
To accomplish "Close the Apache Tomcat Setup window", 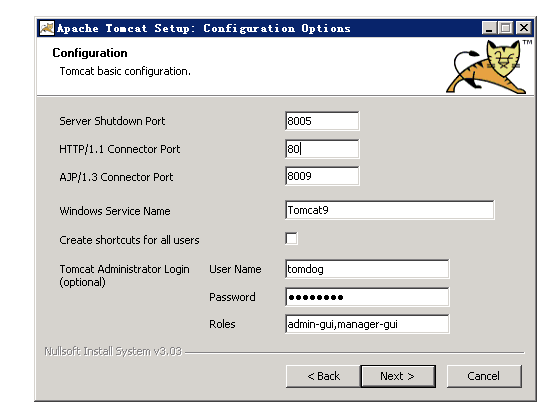I will [524, 28].
